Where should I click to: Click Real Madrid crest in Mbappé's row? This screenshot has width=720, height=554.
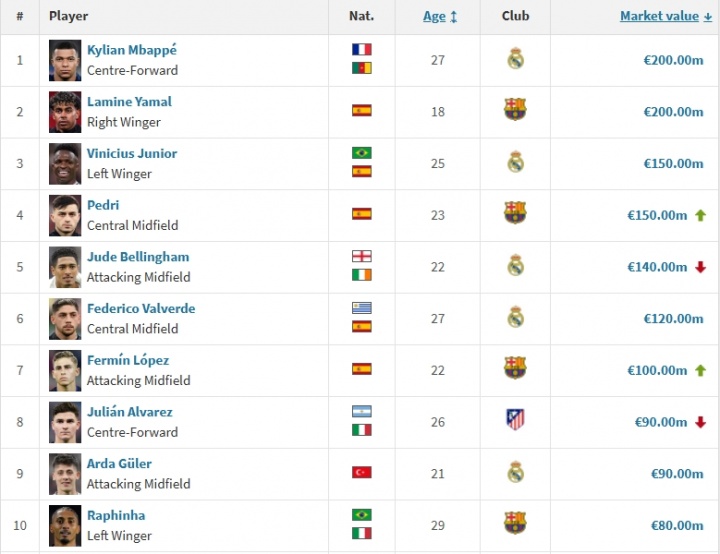tap(515, 60)
